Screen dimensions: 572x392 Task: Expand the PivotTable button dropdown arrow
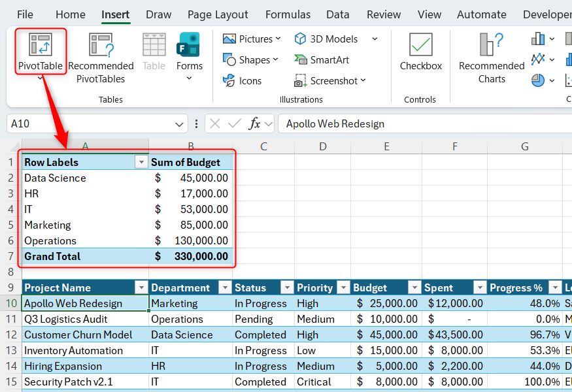click(x=41, y=78)
